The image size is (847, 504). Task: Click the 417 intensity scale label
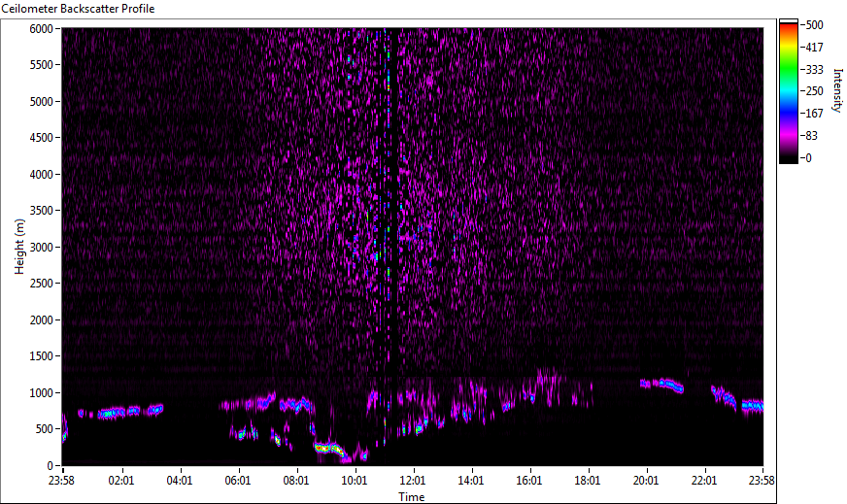click(x=814, y=47)
